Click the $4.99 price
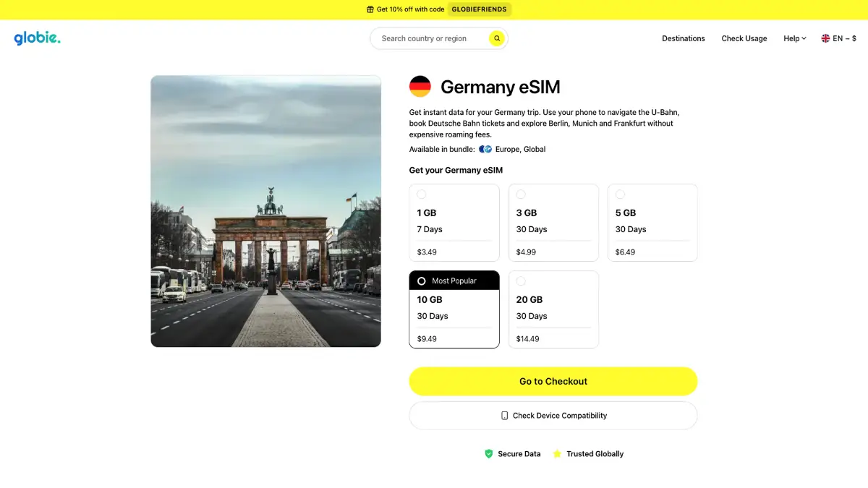This screenshot has height=488, width=868. tap(526, 252)
